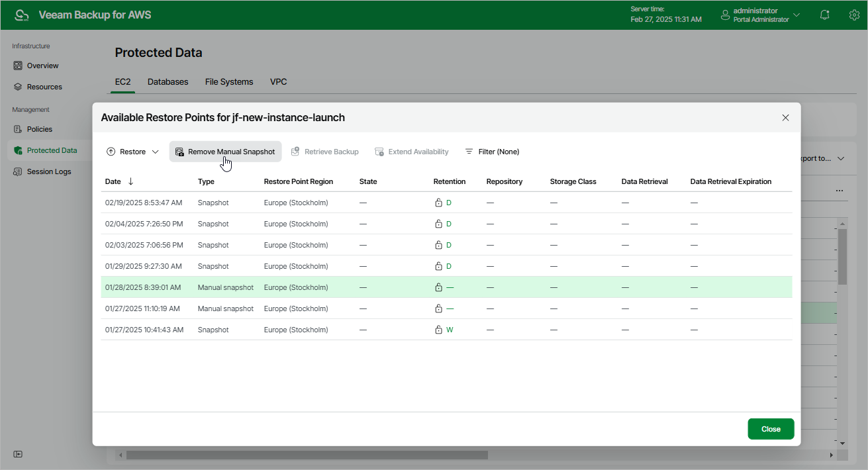
Task: Click lock icon on 02/19/2025 snapshot row
Action: pos(438,203)
